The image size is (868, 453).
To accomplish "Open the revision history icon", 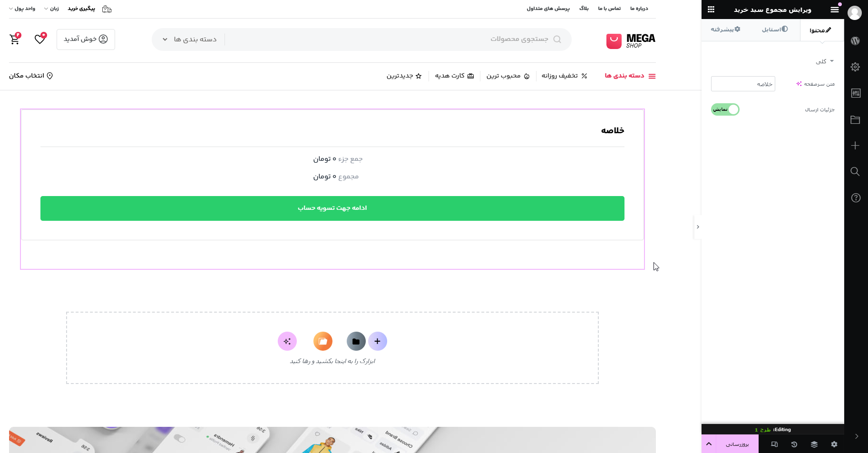I will coord(794,444).
